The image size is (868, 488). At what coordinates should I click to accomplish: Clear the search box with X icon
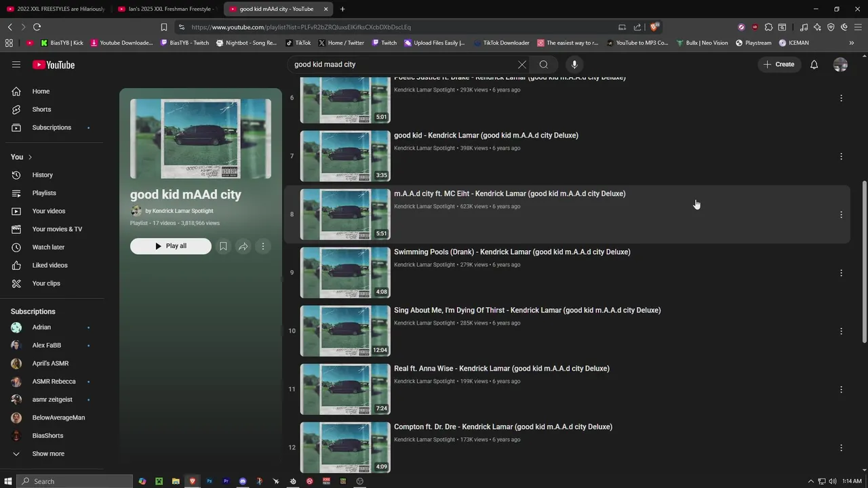tap(521, 64)
